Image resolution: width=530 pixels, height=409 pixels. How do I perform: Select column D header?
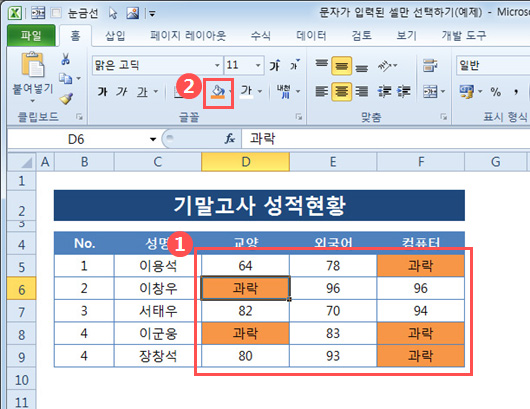click(x=246, y=162)
